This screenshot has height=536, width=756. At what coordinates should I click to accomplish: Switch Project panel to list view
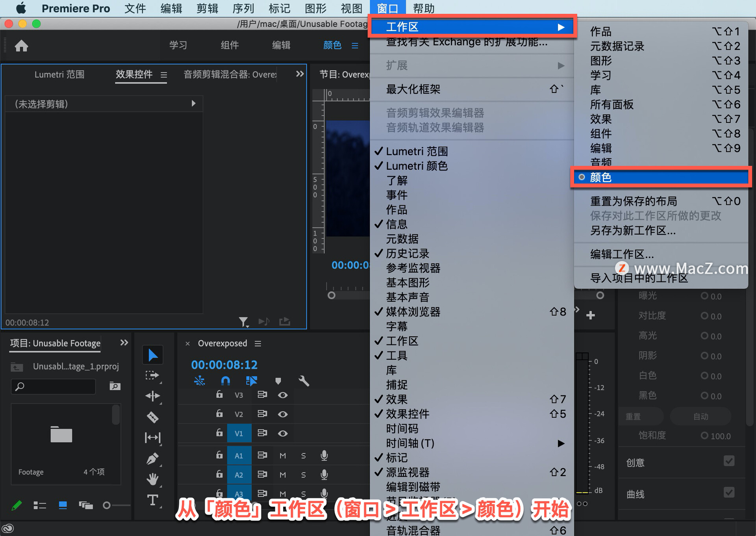coord(40,505)
